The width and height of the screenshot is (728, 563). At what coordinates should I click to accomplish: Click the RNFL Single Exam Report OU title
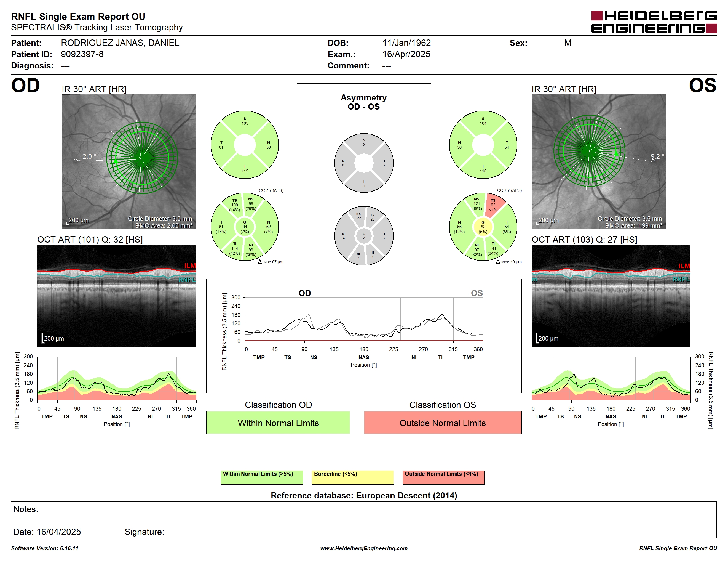pyautogui.click(x=78, y=16)
